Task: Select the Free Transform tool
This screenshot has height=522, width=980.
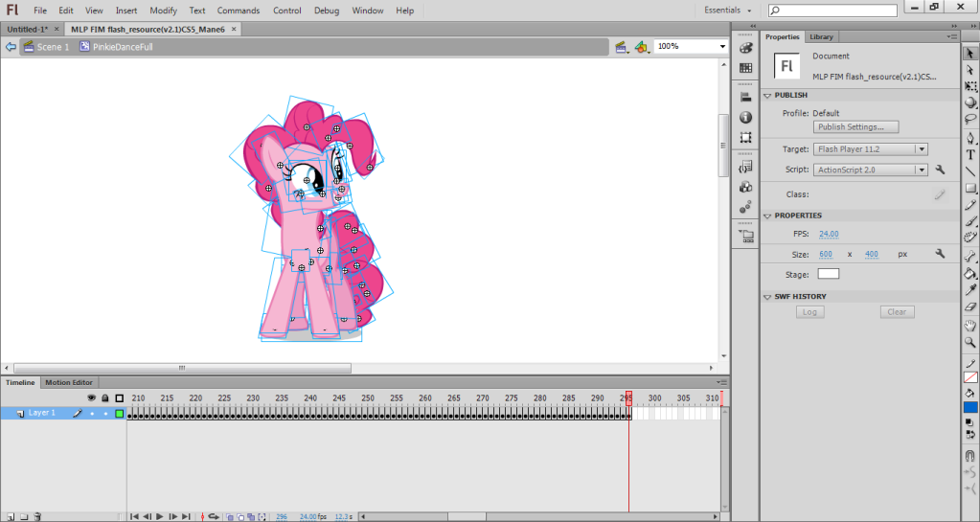Action: [970, 87]
